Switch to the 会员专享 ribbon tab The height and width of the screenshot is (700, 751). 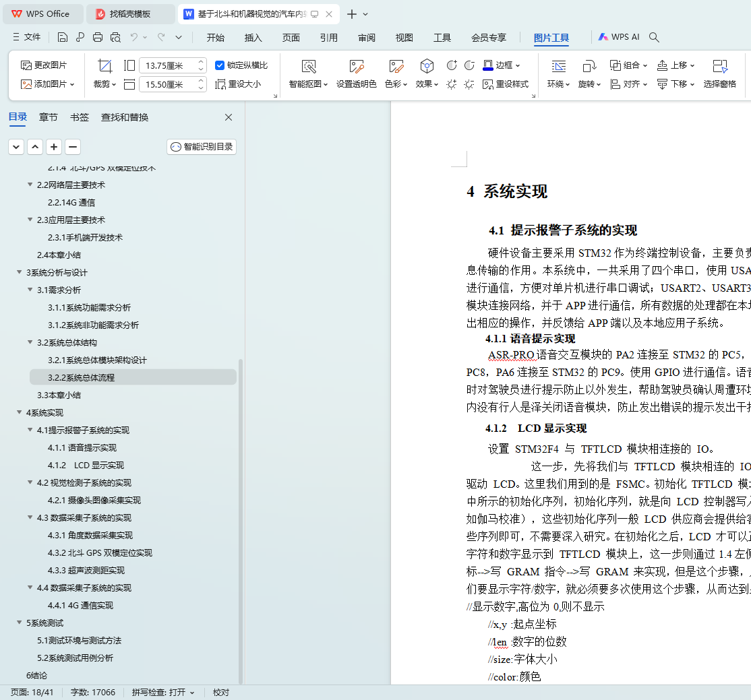pyautogui.click(x=489, y=38)
